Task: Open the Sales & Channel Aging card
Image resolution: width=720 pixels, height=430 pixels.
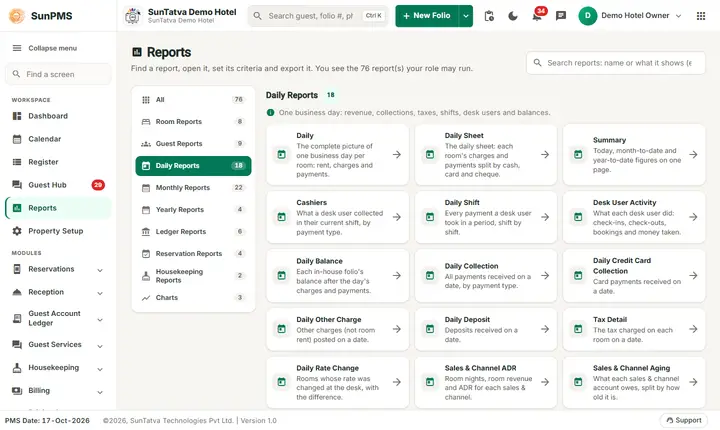Action: (634, 382)
